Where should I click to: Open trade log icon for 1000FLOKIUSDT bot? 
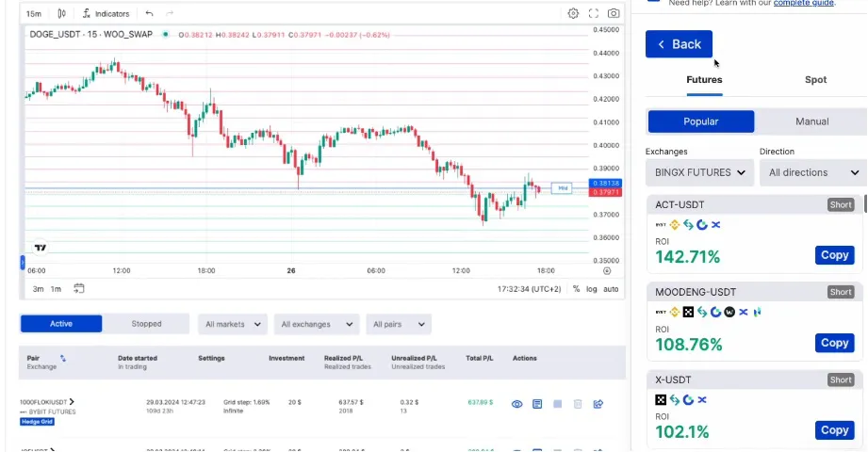point(537,404)
